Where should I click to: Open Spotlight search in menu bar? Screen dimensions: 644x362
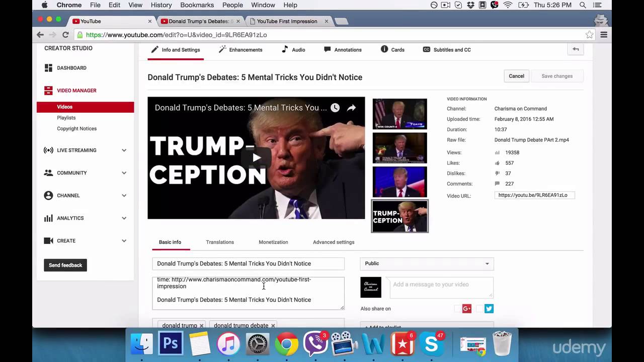coord(583,5)
